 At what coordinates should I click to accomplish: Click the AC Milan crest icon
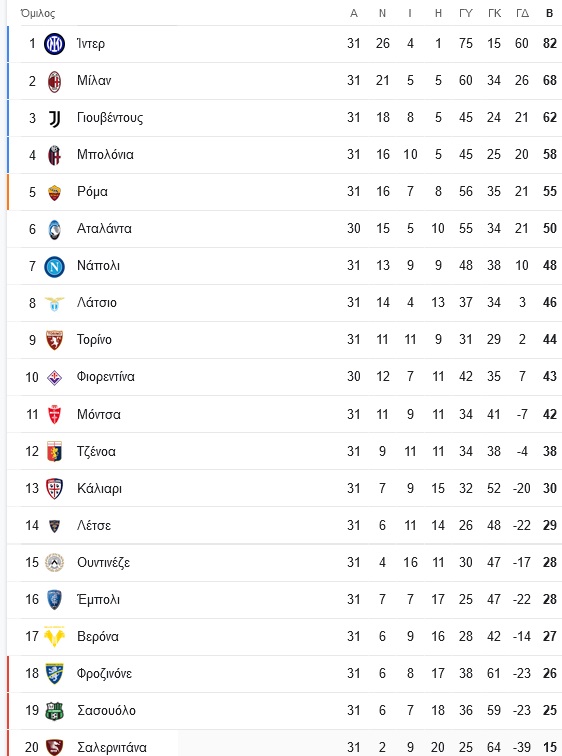[x=54, y=81]
